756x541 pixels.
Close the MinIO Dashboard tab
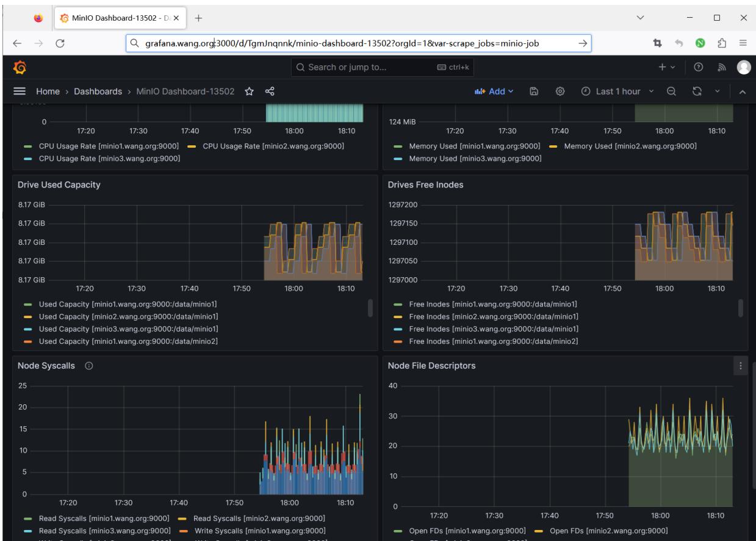click(176, 18)
